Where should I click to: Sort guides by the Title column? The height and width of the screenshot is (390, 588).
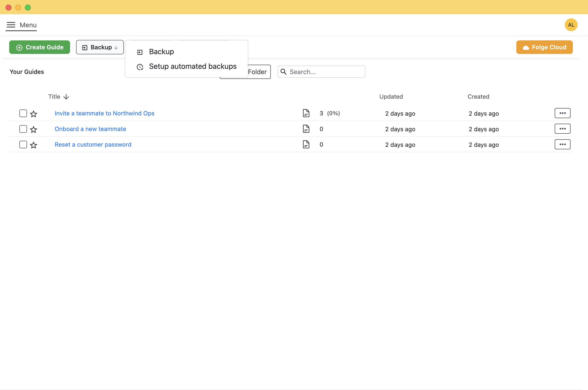(x=59, y=97)
